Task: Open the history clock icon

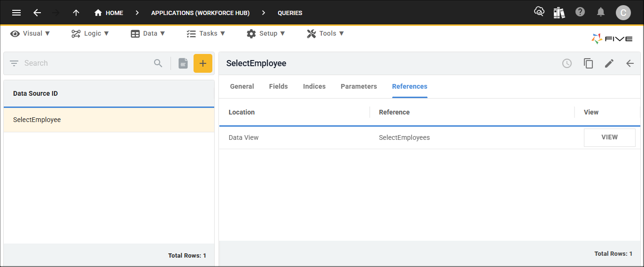Action: pos(567,63)
